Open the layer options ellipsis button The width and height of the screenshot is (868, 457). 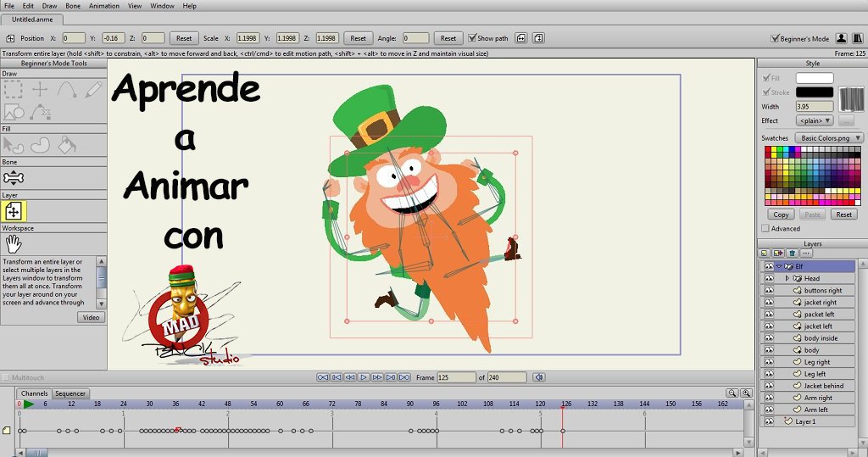tap(807, 254)
